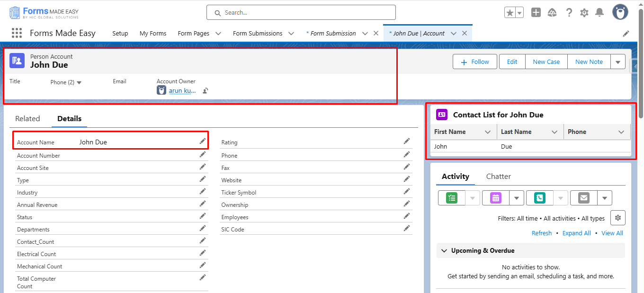Click pencil icon to edit Account Name

click(x=203, y=142)
